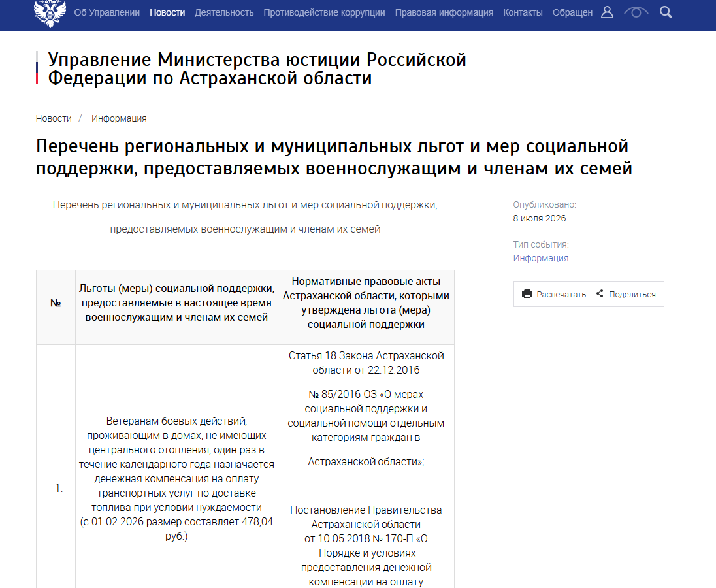This screenshot has width=716, height=588.
Task: Open Правовая информация menu
Action: coord(444,13)
